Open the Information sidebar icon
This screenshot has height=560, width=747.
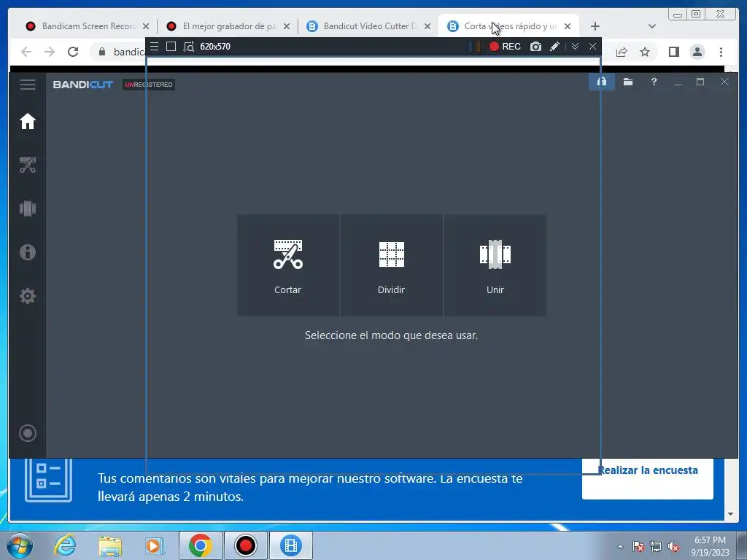28,252
